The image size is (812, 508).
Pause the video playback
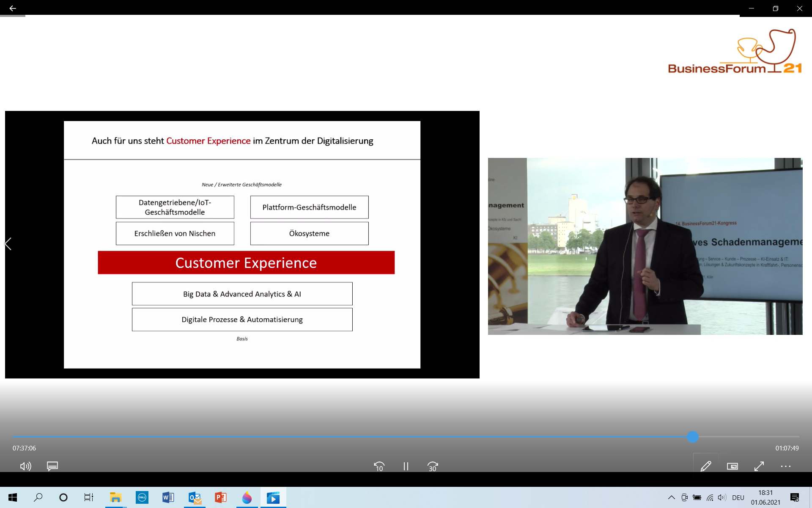(406, 466)
